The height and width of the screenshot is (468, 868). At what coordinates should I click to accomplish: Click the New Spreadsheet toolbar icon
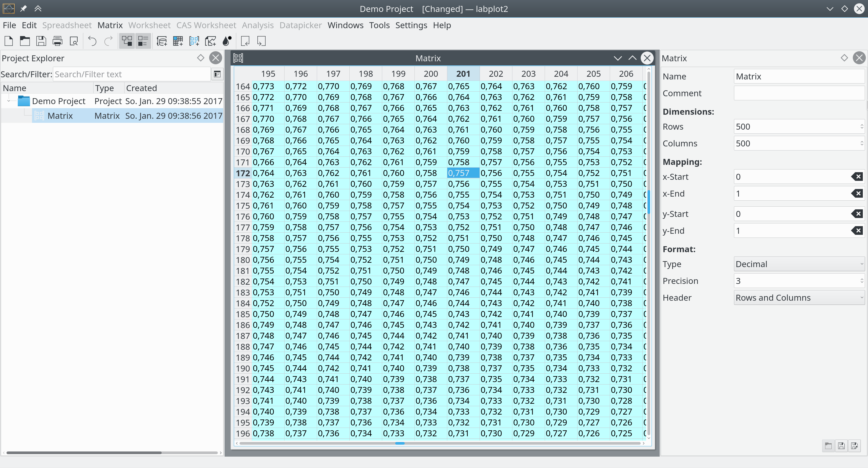click(x=178, y=41)
